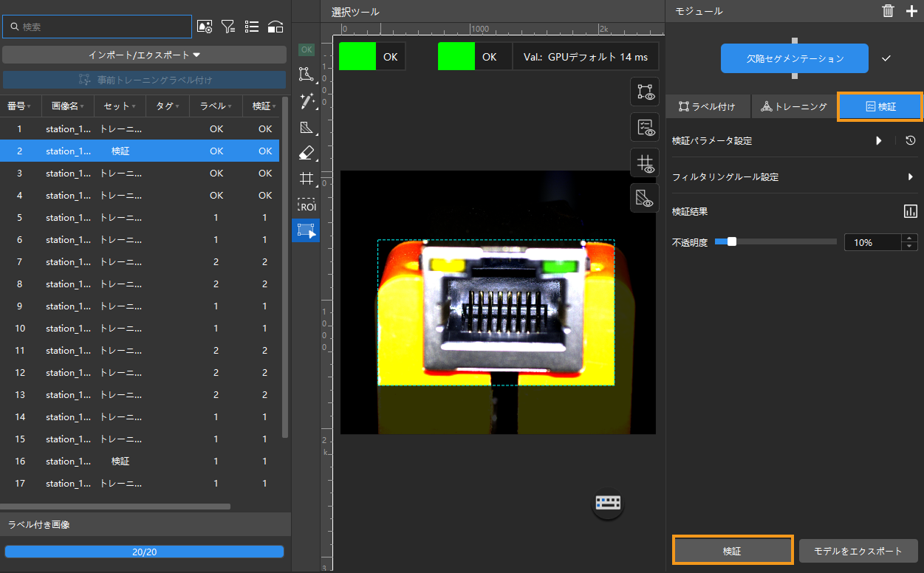This screenshot has height=573, width=924.
Task: Click the image list horizontal scrollbar
Action: point(115,507)
